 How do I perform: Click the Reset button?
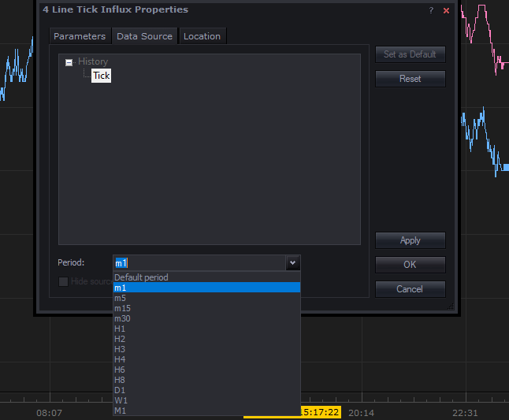[411, 79]
